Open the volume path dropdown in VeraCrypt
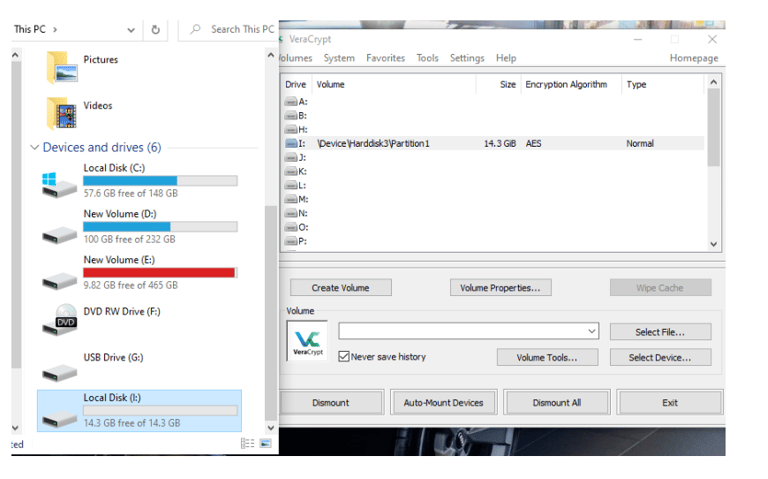This screenshot has height=479, width=768. [592, 331]
